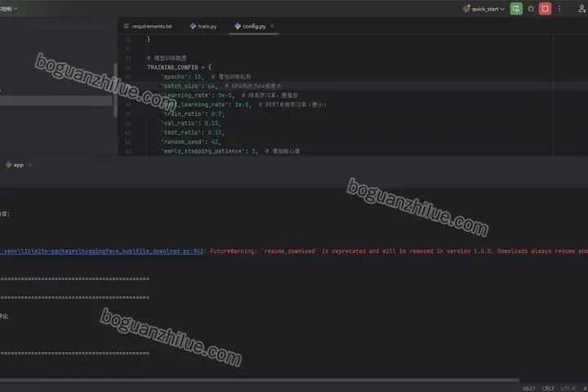Click the Python file icon on train.py tab
Screen dimensions: 588x392
[x=193, y=26]
